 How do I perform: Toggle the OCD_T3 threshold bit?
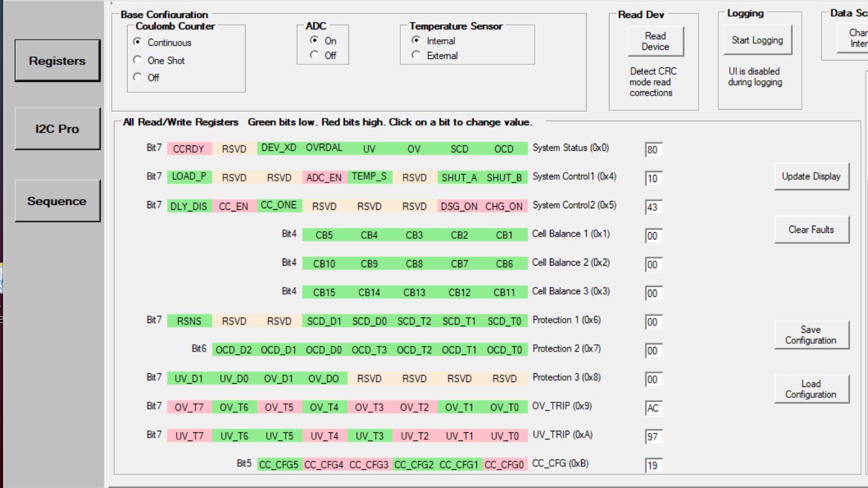click(369, 350)
